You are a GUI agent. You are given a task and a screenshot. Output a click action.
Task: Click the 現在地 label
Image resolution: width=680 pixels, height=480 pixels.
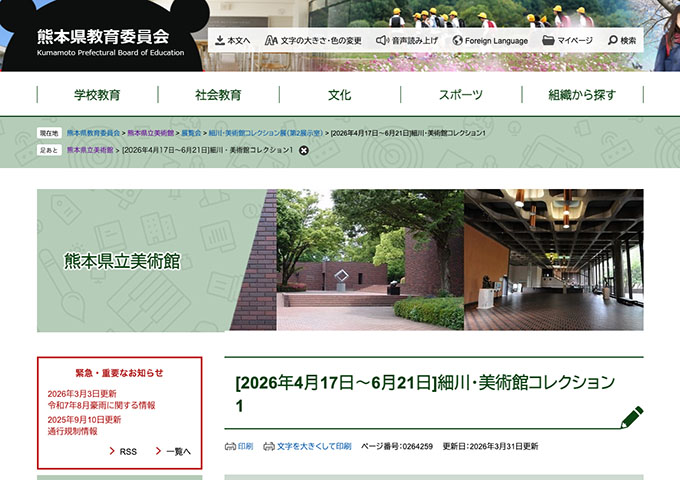click(x=49, y=133)
